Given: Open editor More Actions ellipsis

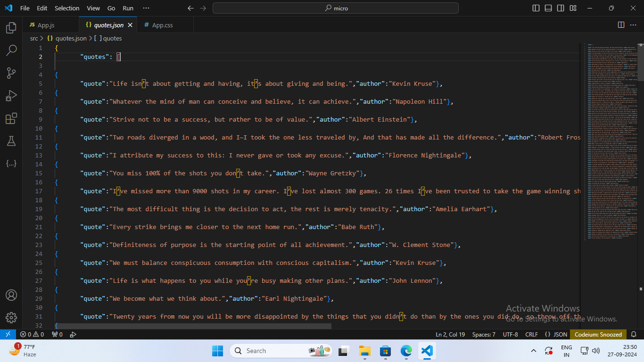Looking at the screenshot, I should [634, 25].
